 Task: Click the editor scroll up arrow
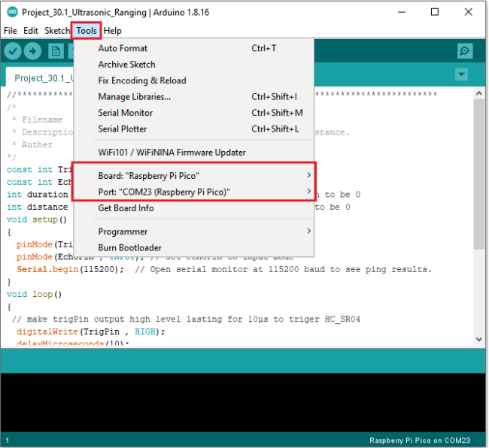[479, 93]
